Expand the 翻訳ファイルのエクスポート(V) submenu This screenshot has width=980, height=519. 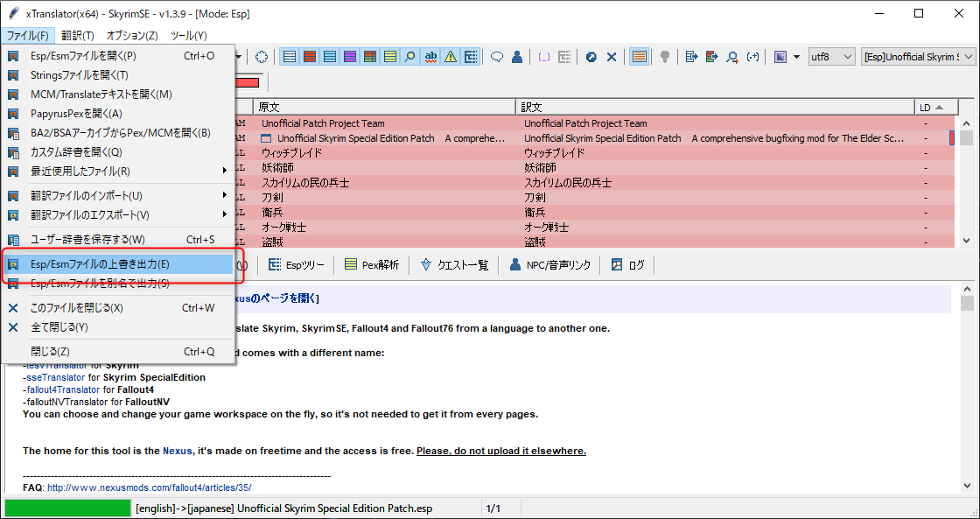tap(118, 214)
